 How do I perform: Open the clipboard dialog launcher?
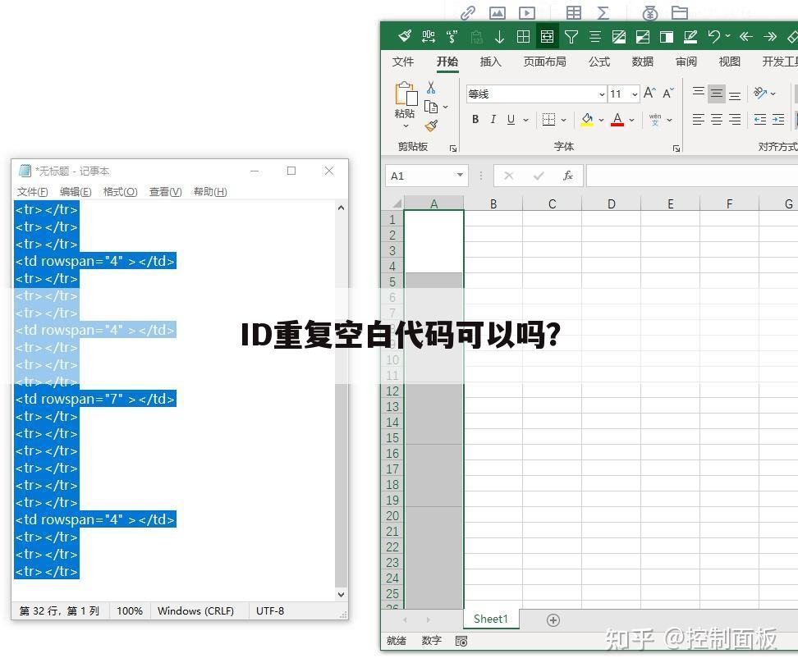pyautogui.click(x=453, y=148)
